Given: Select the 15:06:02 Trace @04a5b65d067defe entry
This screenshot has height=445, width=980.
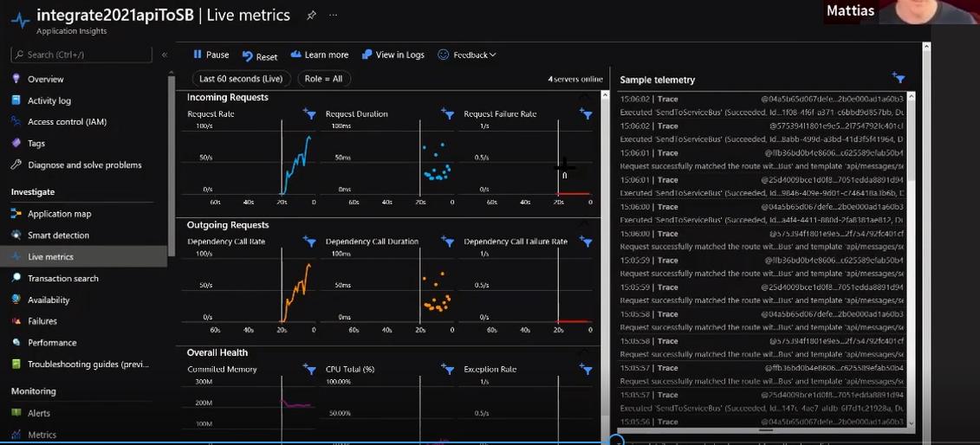Looking at the screenshot, I should (761, 106).
